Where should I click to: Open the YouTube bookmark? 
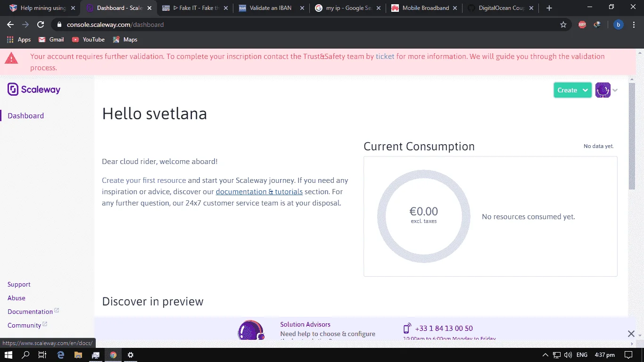click(x=88, y=40)
